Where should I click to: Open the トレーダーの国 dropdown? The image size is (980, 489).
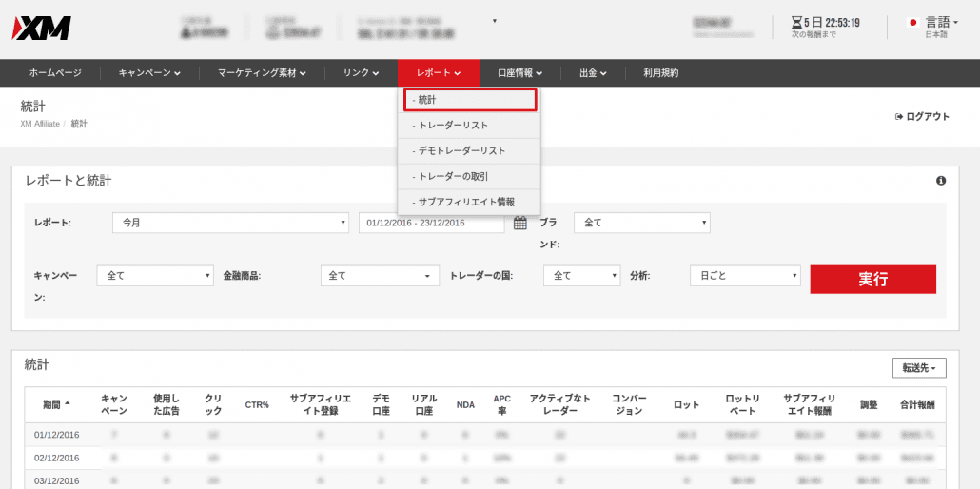coord(582,276)
